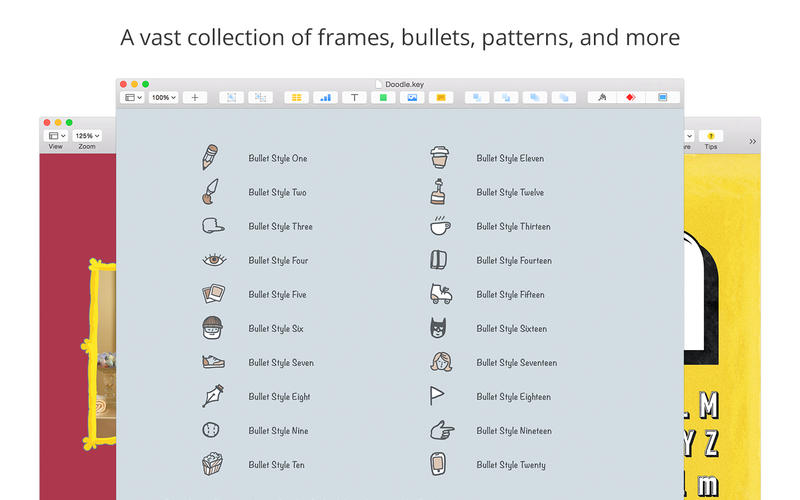800x500 pixels.
Task: Open the Document blue slide icon
Action: pos(662,97)
